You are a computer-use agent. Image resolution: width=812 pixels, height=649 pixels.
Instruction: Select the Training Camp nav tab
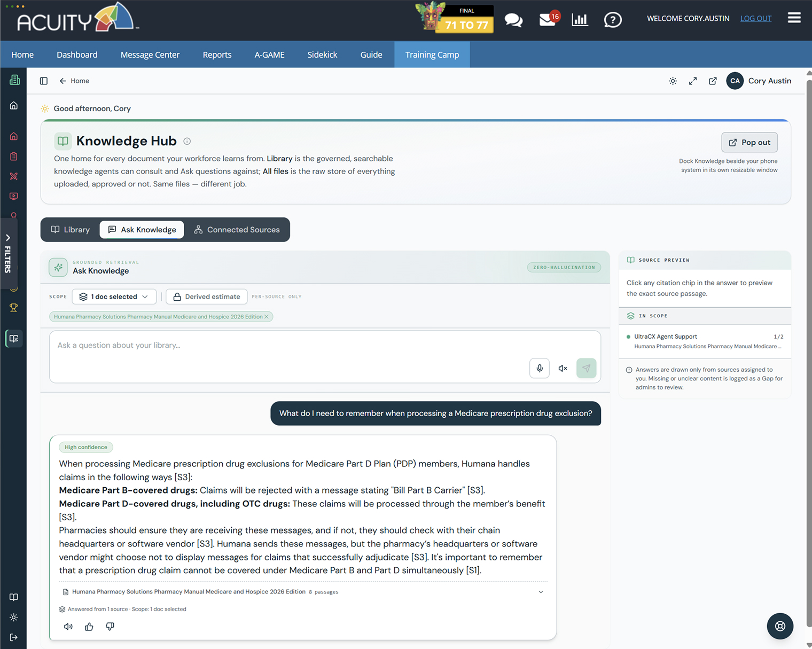click(x=432, y=54)
